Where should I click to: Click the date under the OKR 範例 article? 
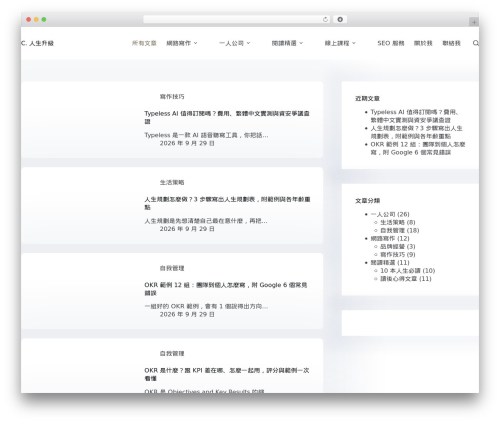[x=187, y=314]
